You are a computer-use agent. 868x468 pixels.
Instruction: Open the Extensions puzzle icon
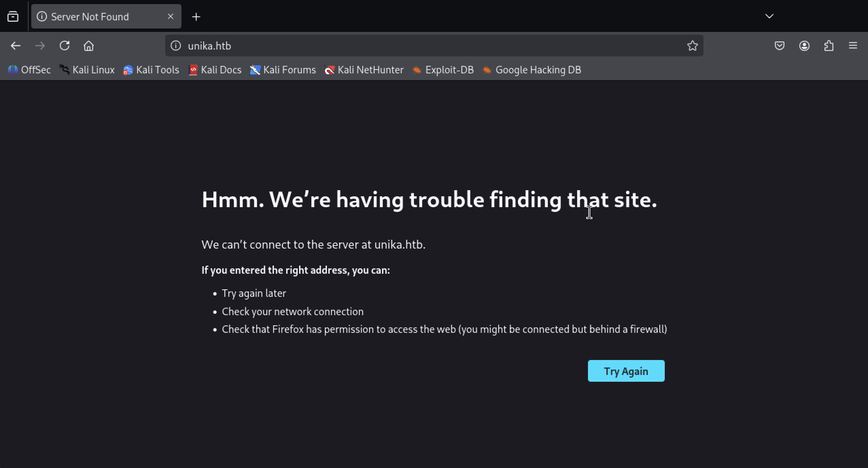[829, 46]
